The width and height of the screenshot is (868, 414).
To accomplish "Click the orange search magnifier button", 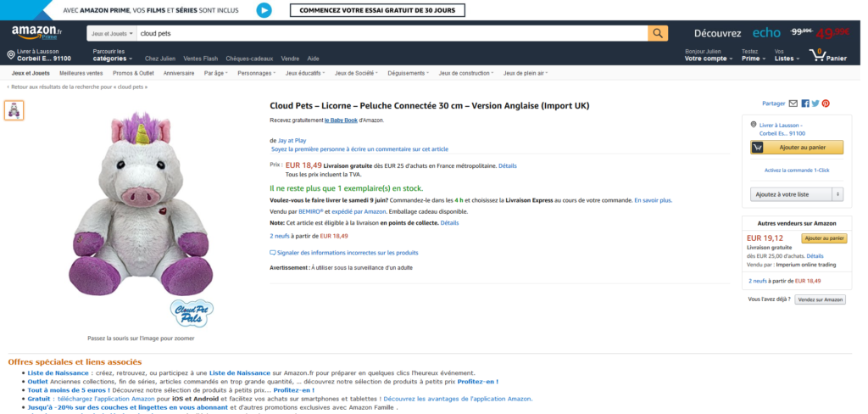I will [658, 33].
